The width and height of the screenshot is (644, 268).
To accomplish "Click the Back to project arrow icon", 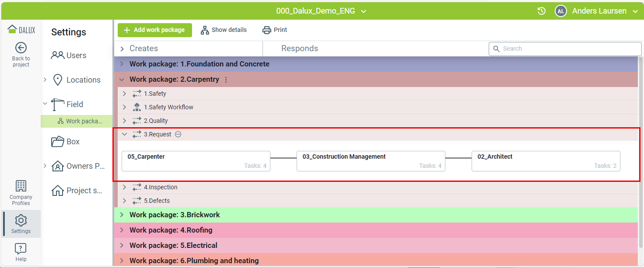I will coord(21,48).
